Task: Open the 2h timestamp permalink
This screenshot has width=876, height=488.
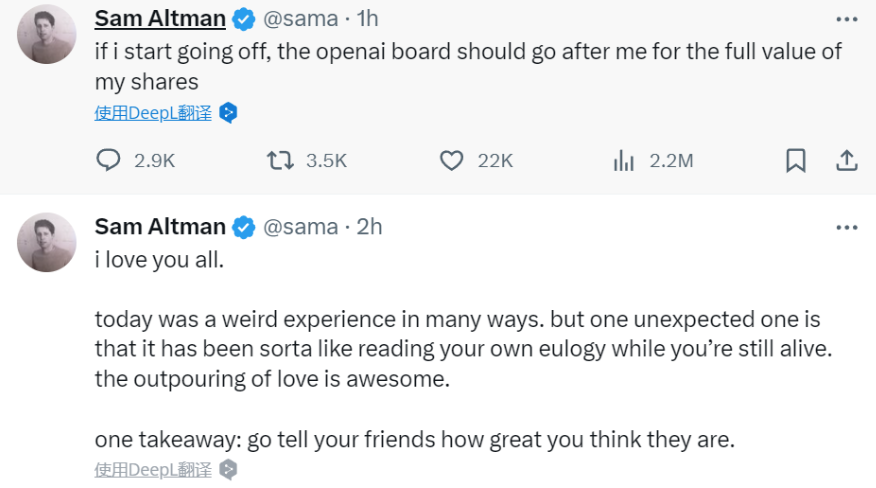Action: pos(369,227)
